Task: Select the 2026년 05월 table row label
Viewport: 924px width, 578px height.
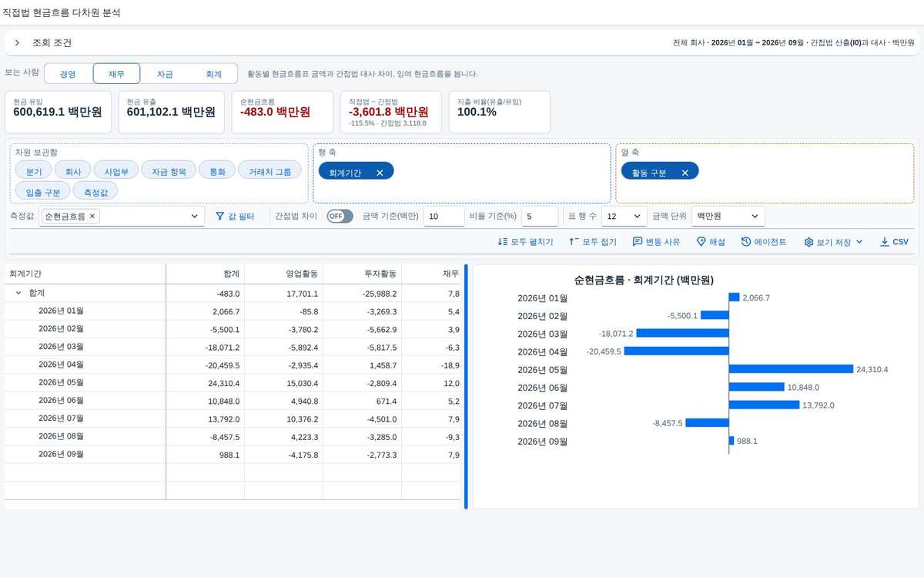Action: click(x=61, y=382)
